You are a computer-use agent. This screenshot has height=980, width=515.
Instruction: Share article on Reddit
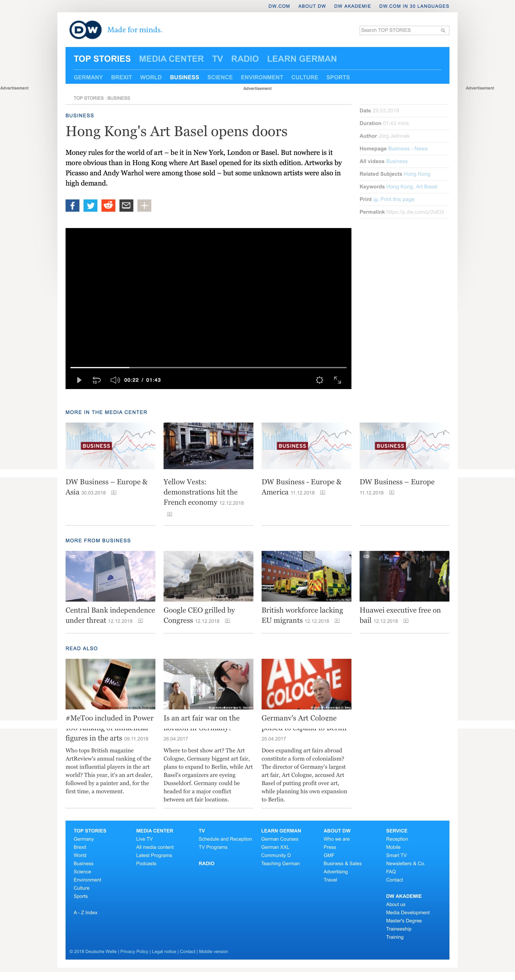click(x=108, y=205)
